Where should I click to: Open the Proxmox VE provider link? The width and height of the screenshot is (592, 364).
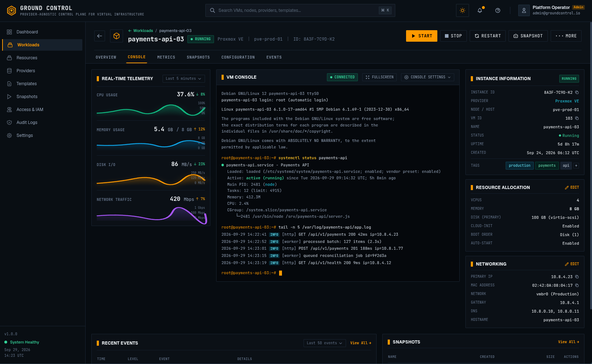pos(567,101)
